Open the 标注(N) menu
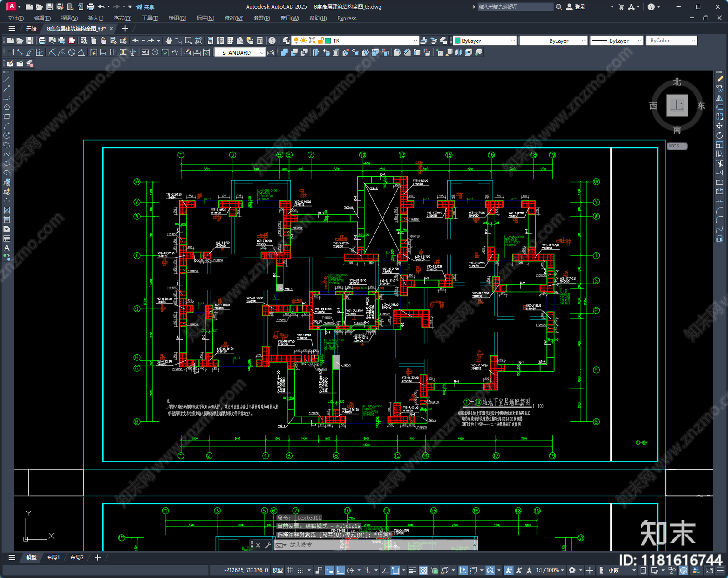Image resolution: width=728 pixels, height=578 pixels. click(x=205, y=18)
